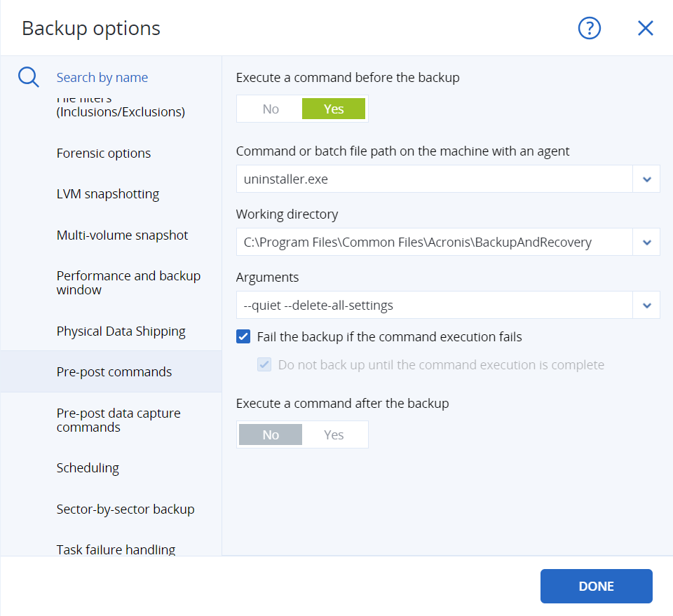This screenshot has height=616, width=673.
Task: Open Scheduling settings
Action: 88,467
